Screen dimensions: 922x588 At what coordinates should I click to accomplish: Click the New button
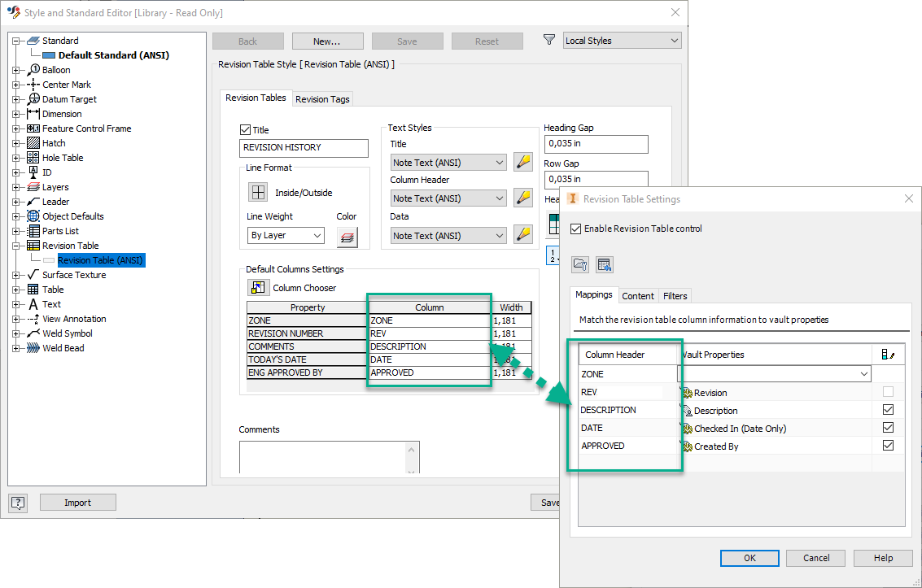tap(327, 41)
